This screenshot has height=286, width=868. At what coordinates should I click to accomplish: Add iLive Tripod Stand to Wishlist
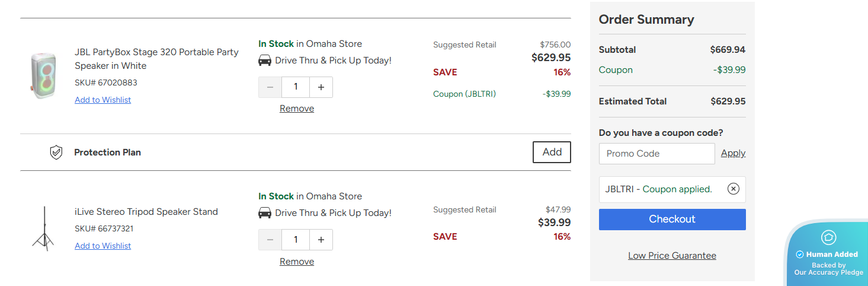[x=103, y=246]
